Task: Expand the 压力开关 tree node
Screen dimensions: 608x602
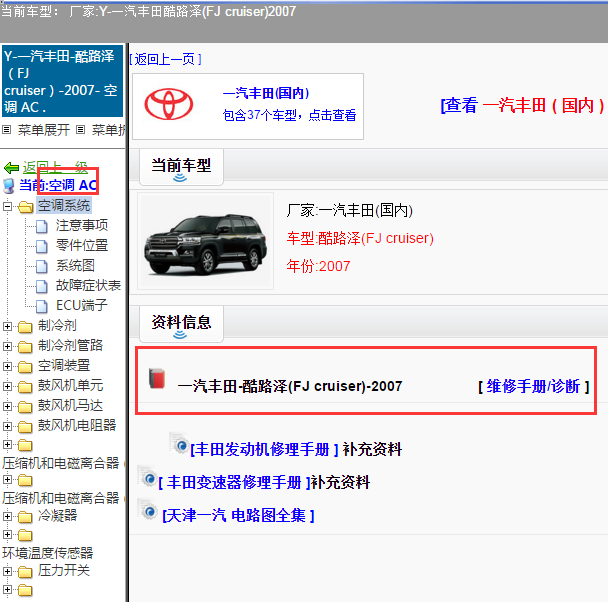Action: (x=7, y=571)
